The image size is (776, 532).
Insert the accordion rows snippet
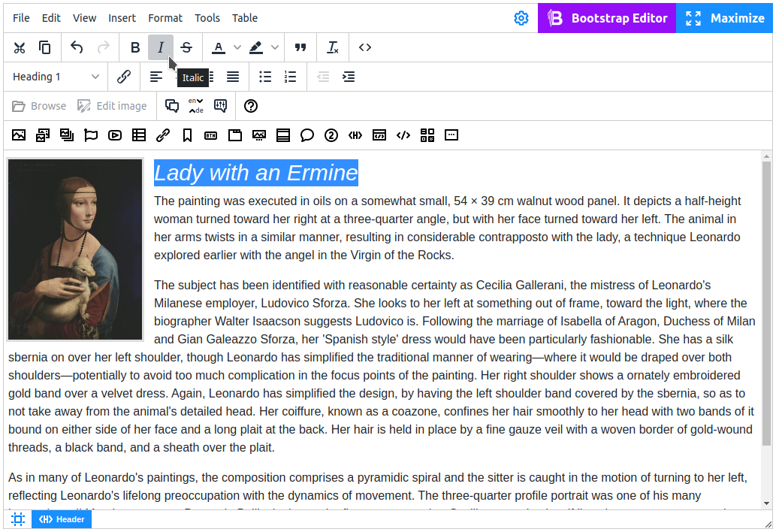tap(283, 135)
